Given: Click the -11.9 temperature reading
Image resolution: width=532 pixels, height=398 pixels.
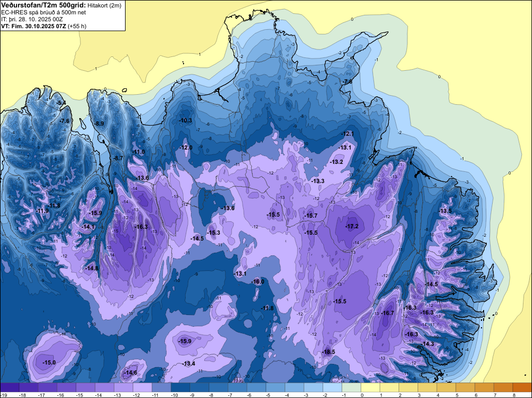Looking at the screenshot, I should [x=43, y=211].
